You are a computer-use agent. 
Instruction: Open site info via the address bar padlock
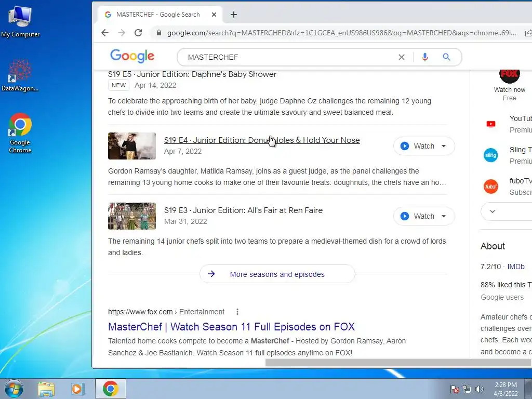pyautogui.click(x=158, y=33)
